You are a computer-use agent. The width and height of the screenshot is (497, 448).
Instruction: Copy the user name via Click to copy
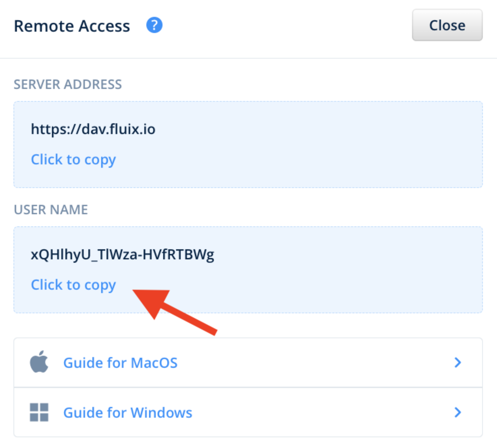(73, 285)
